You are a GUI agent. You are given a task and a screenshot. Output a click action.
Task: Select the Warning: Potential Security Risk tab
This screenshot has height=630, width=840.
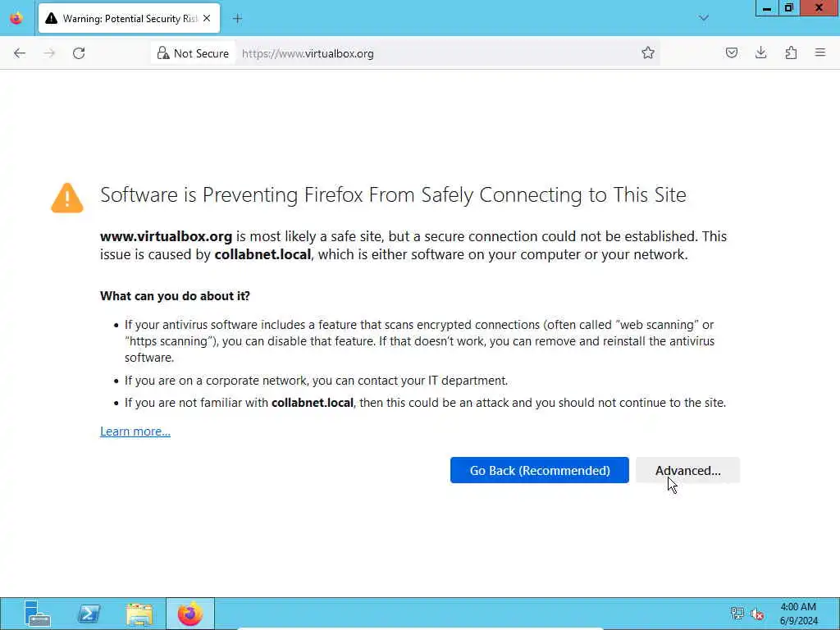click(x=123, y=18)
